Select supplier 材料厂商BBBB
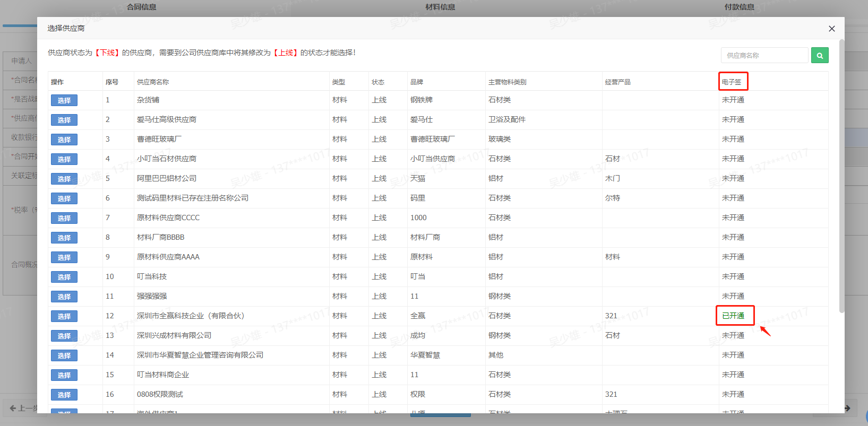The image size is (868, 426). tap(64, 238)
